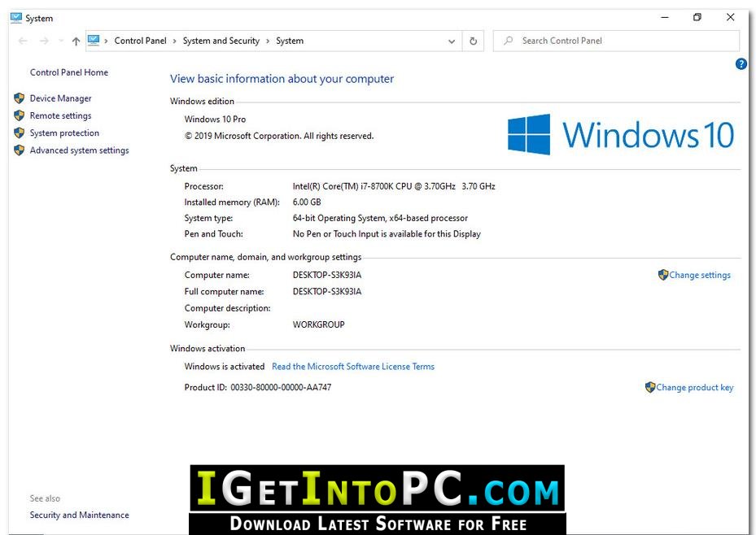756x535 pixels.
Task: Focus the Search Control Panel field
Action: pyautogui.click(x=616, y=41)
